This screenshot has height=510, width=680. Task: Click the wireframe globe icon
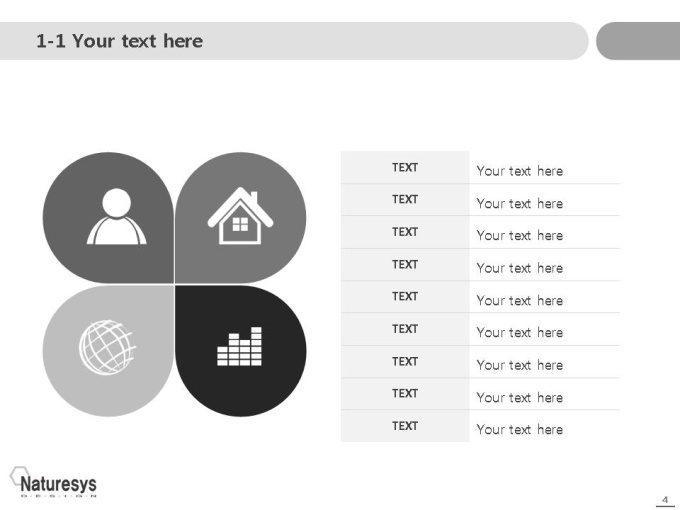pos(107,347)
